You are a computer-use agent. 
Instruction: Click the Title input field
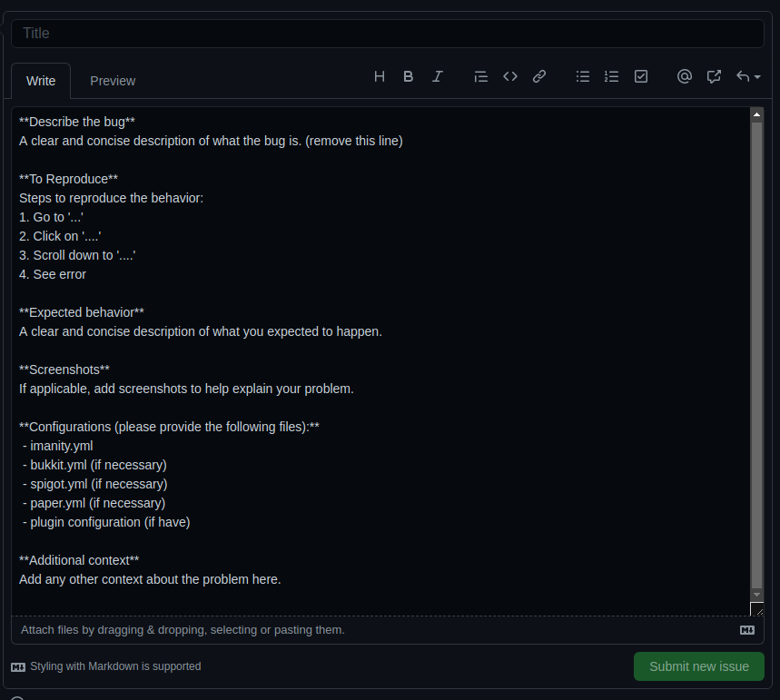[388, 34]
